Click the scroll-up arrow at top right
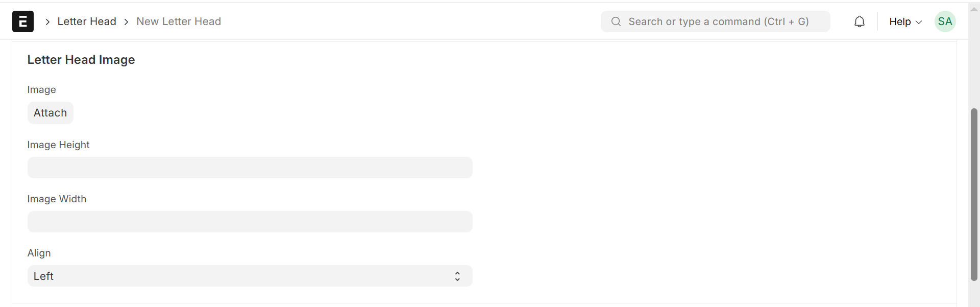The height and width of the screenshot is (307, 980). tap(974, 9)
